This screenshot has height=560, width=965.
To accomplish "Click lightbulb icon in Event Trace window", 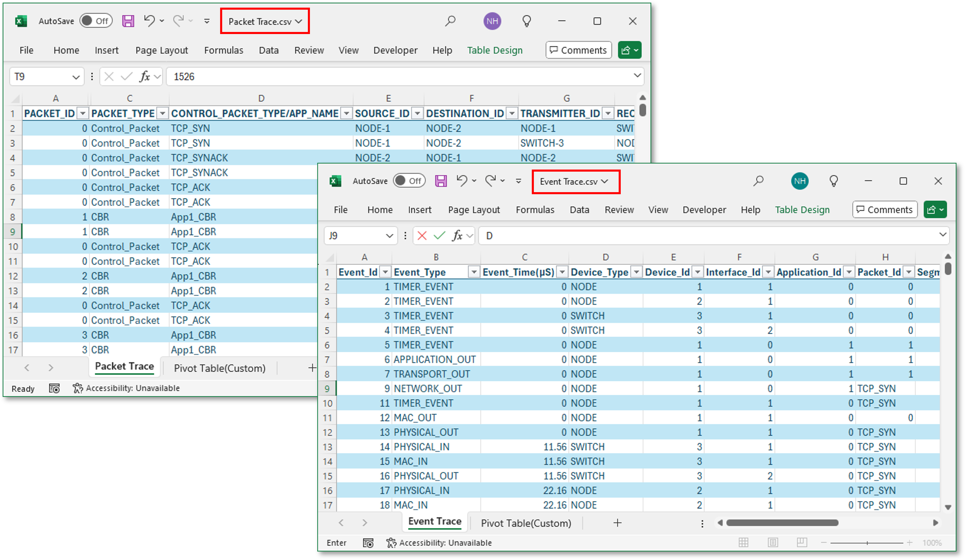I will tap(833, 181).
